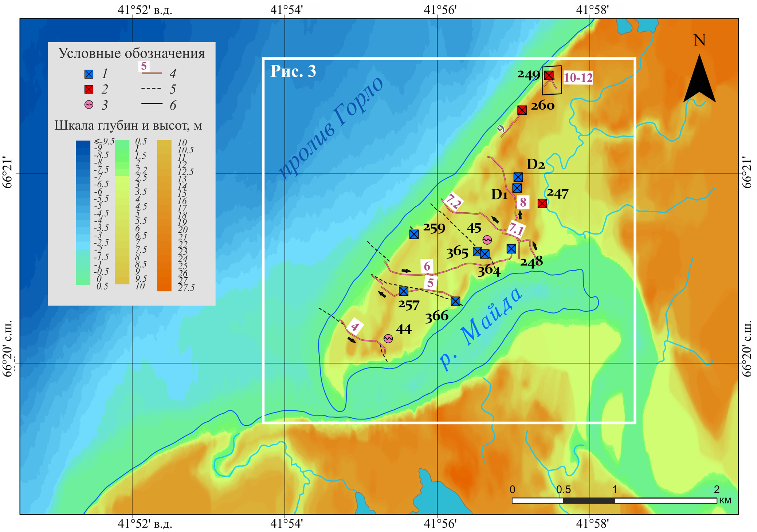Select the blue marker labeled 257
The width and height of the screenshot is (757, 532).
pos(403,291)
